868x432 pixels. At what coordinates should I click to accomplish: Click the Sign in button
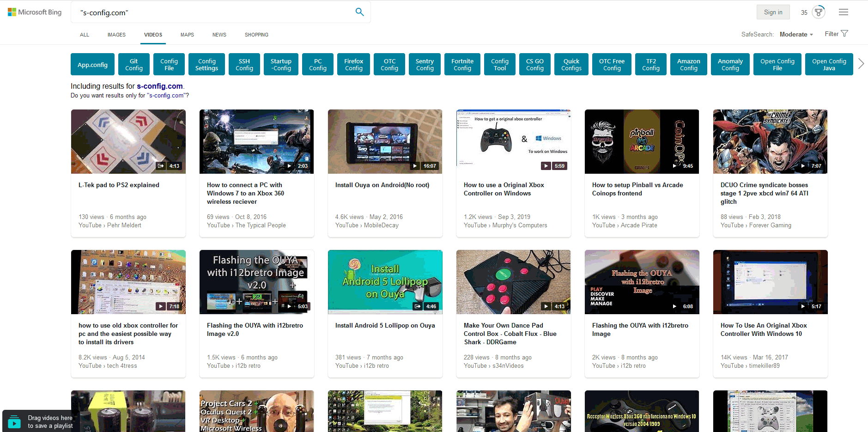click(x=773, y=12)
